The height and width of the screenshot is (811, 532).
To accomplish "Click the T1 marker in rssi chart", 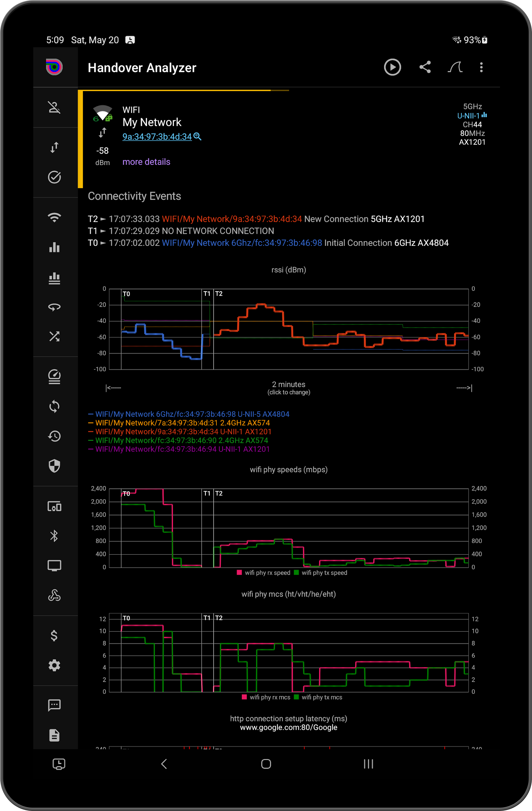I will (207, 294).
